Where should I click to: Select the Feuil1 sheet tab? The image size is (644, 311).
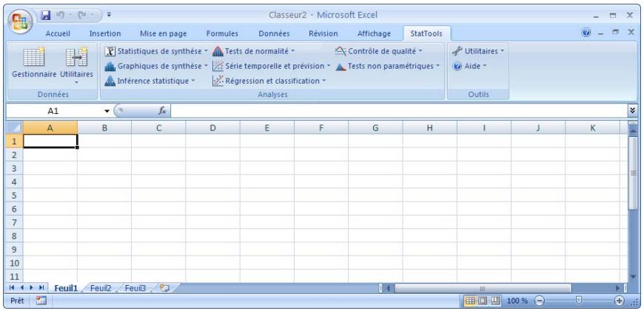[x=66, y=288]
